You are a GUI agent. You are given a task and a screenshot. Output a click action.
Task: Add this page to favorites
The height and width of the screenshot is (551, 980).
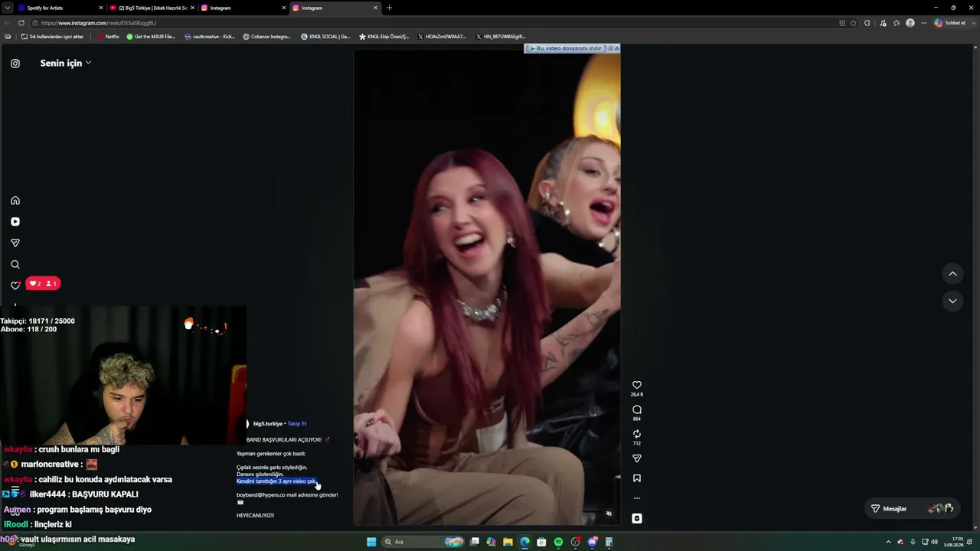[x=854, y=23]
